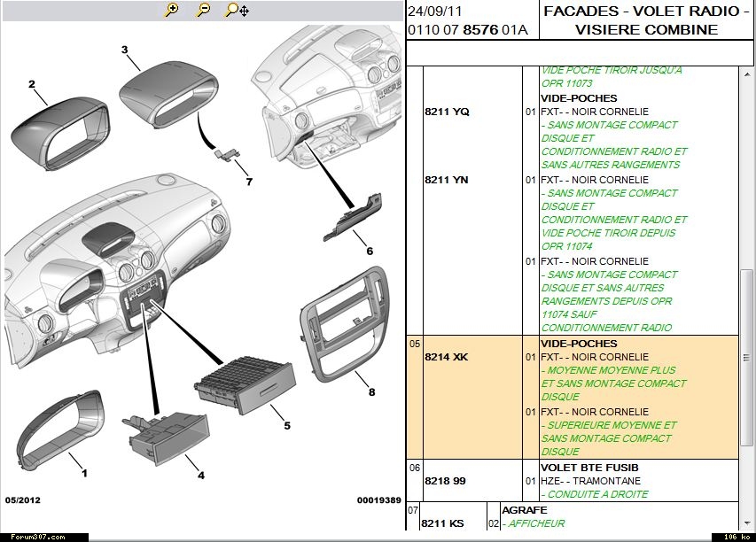Select callout number 6 next to the flap
The width and height of the screenshot is (756, 542).
click(370, 251)
